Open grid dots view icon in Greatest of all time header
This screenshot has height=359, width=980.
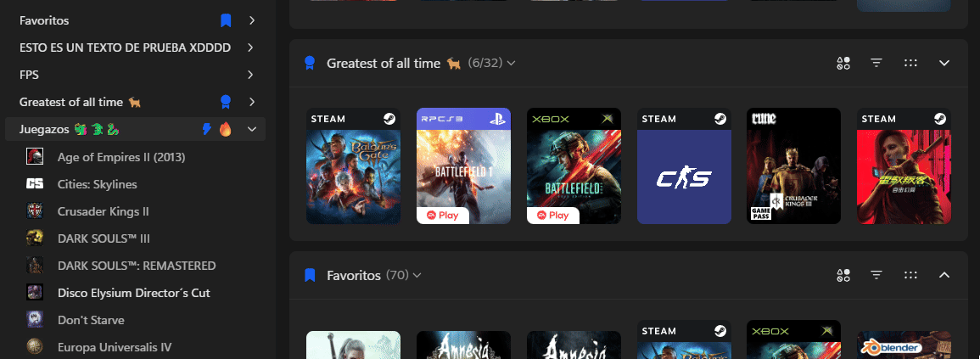(x=910, y=63)
